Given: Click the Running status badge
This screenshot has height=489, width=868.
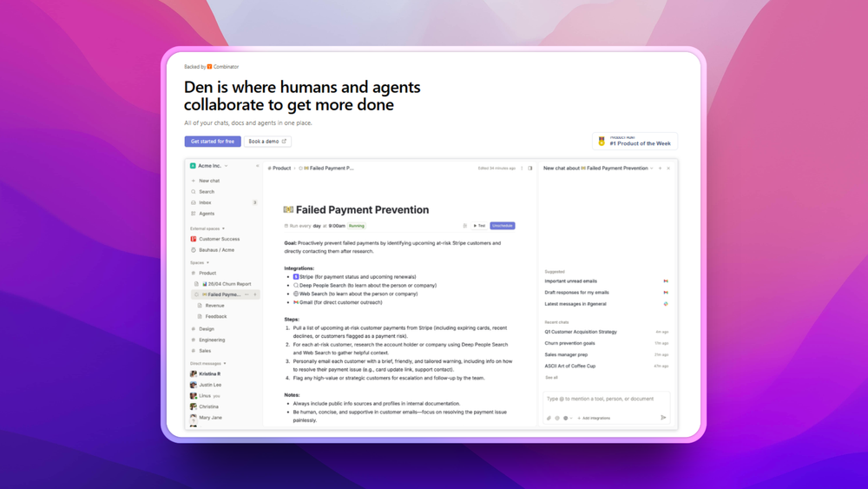Looking at the screenshot, I should coord(357,226).
